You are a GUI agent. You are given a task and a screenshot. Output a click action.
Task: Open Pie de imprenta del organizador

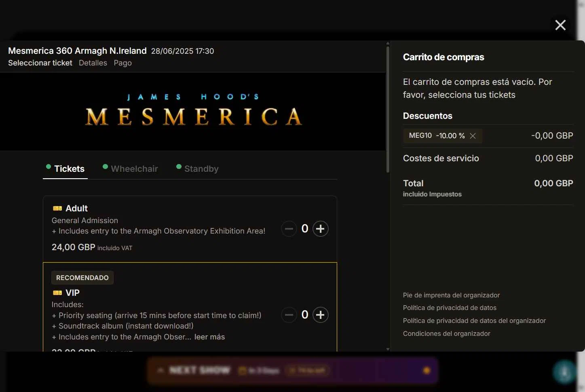click(451, 295)
